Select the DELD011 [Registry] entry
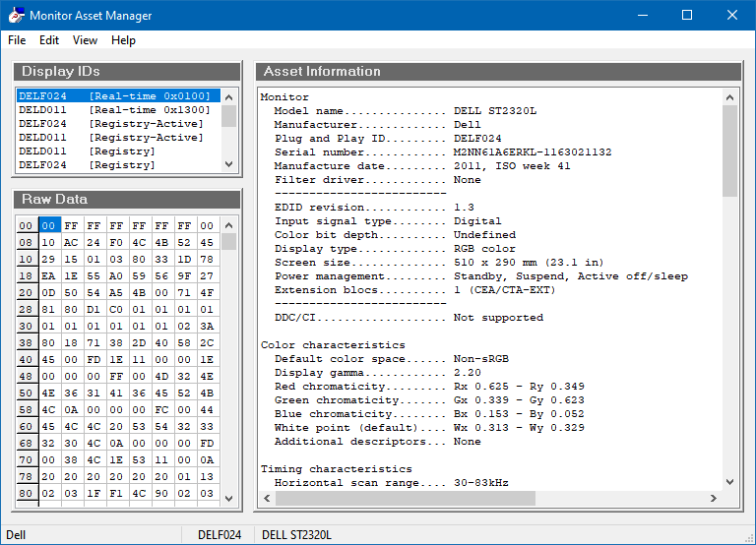The width and height of the screenshot is (756, 545). [x=118, y=151]
